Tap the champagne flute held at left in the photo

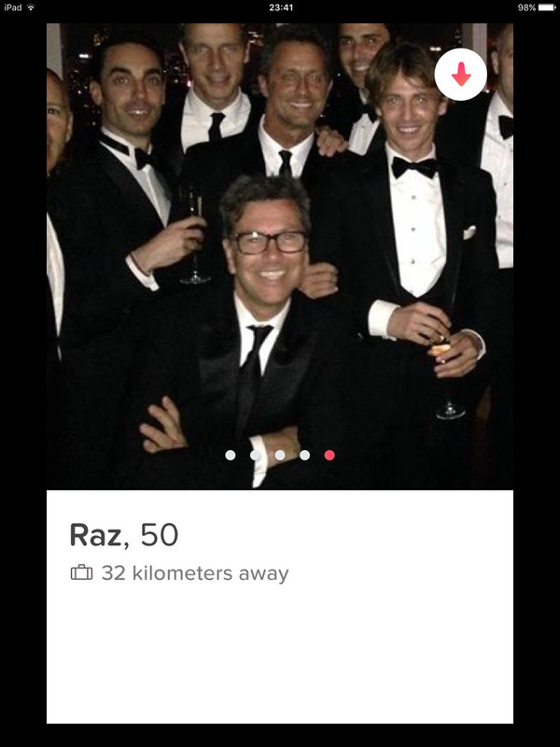(195, 234)
